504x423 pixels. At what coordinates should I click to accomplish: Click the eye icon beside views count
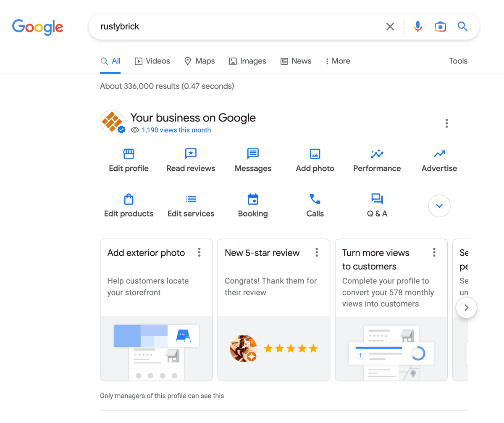coord(135,130)
